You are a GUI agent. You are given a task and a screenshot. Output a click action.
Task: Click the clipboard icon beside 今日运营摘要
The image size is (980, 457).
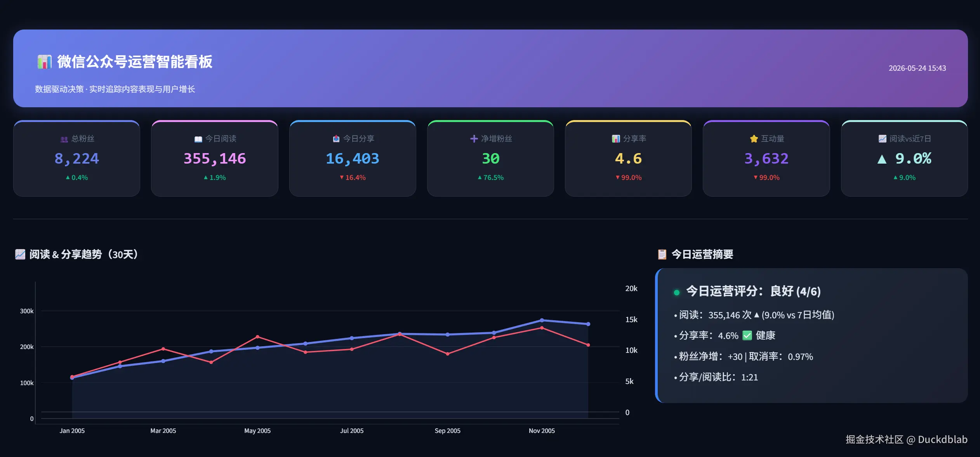coord(662,254)
